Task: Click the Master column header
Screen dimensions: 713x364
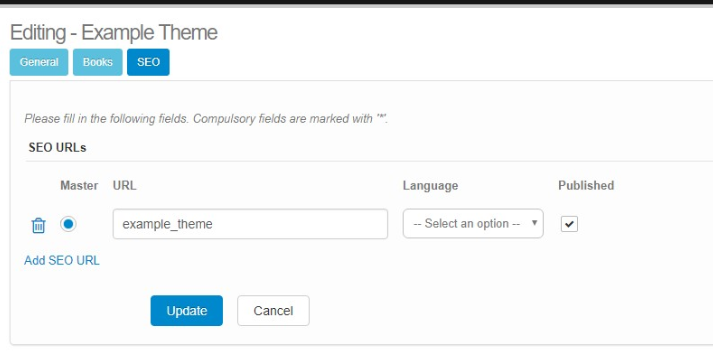Action: (x=79, y=186)
